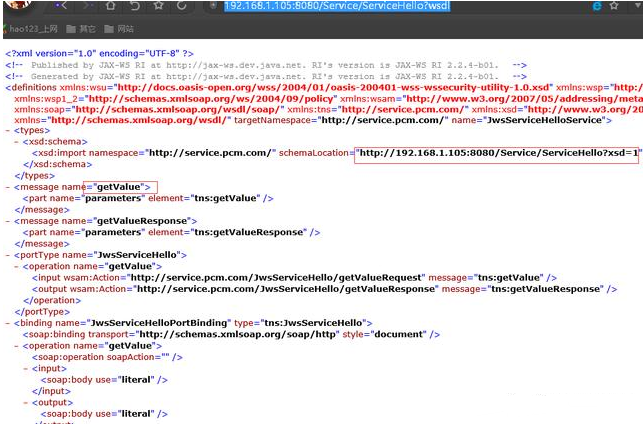Click the blue IE engine icon
Screen dimensions: 643x426
[598, 7]
